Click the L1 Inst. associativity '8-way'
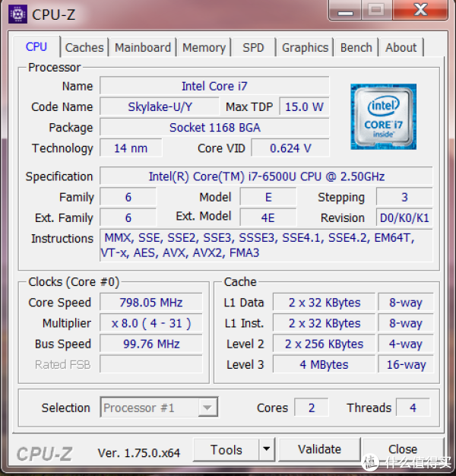 406,323
